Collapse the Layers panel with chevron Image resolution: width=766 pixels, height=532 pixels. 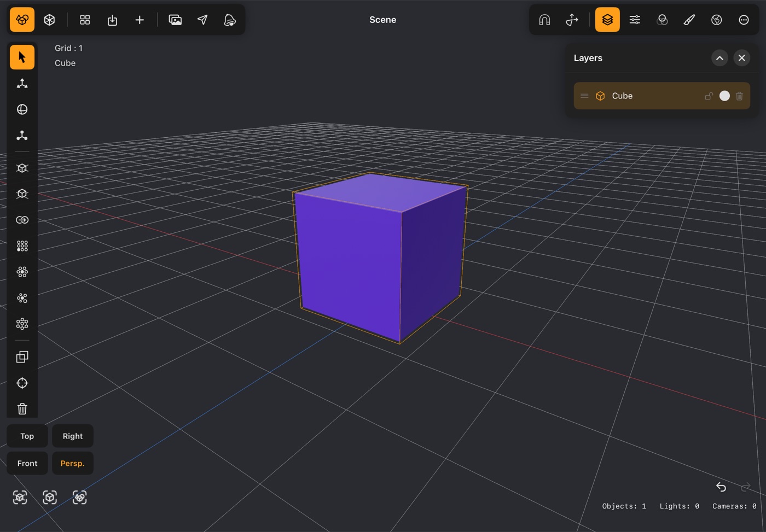point(719,58)
